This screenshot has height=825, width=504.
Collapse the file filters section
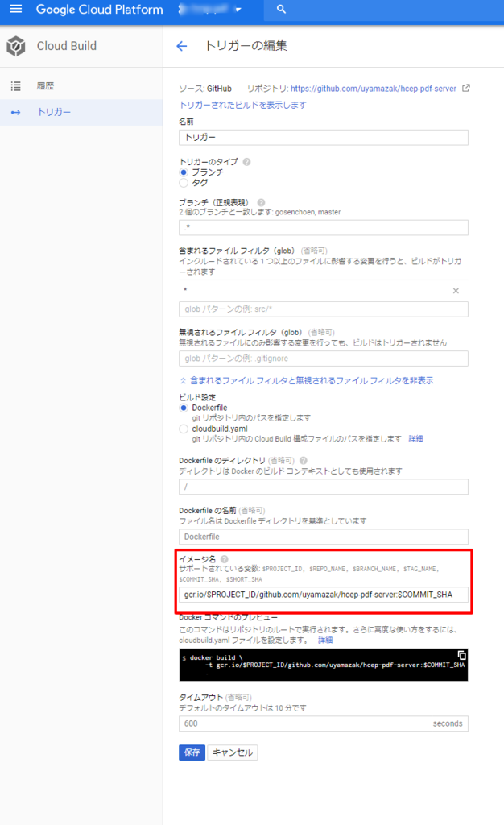[x=307, y=380]
